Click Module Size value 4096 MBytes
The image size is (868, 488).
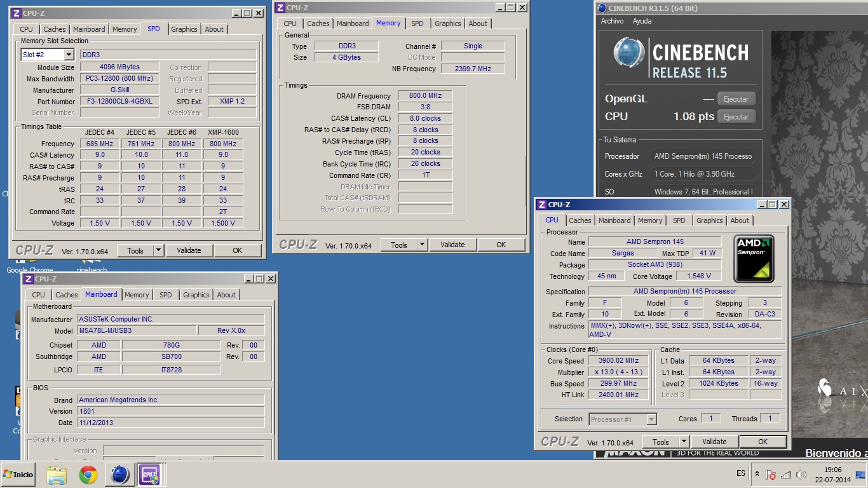(119, 67)
